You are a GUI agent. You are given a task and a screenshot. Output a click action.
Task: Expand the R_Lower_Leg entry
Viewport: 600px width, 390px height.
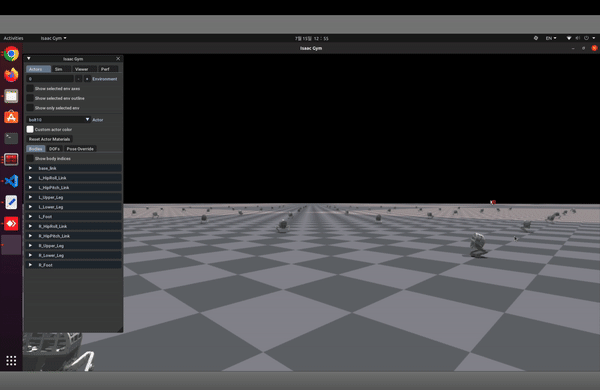[x=74, y=255]
